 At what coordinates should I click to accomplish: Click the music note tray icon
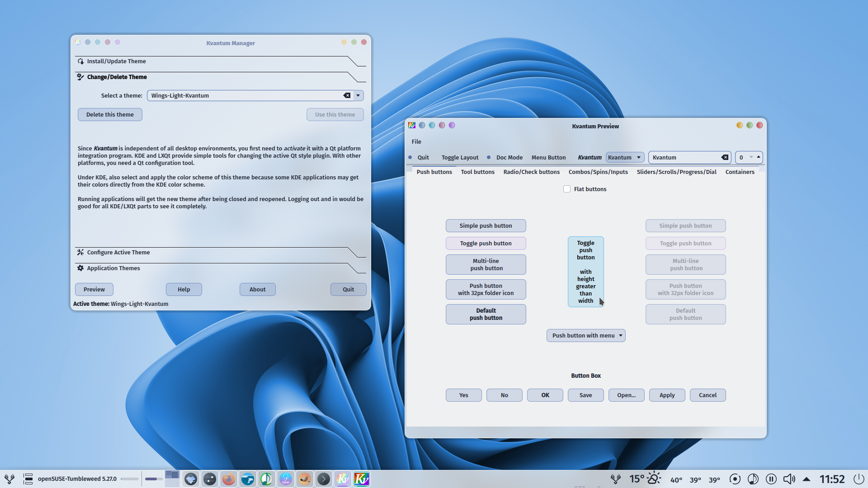coord(753,479)
